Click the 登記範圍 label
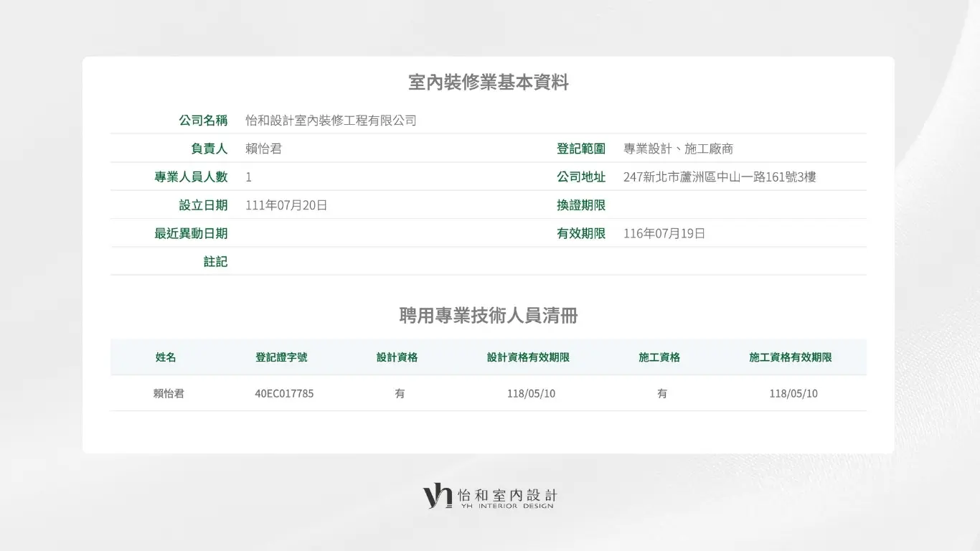The width and height of the screenshot is (980, 551). [x=581, y=149]
